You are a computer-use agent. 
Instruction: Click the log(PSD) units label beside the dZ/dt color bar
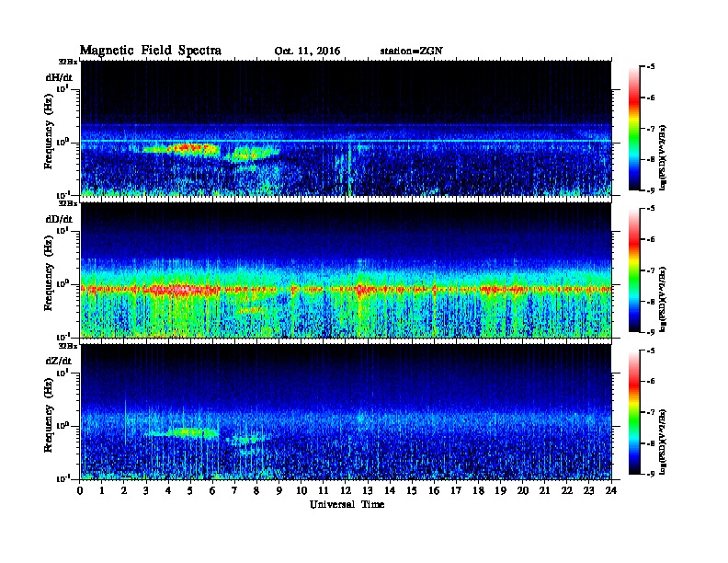click(663, 442)
